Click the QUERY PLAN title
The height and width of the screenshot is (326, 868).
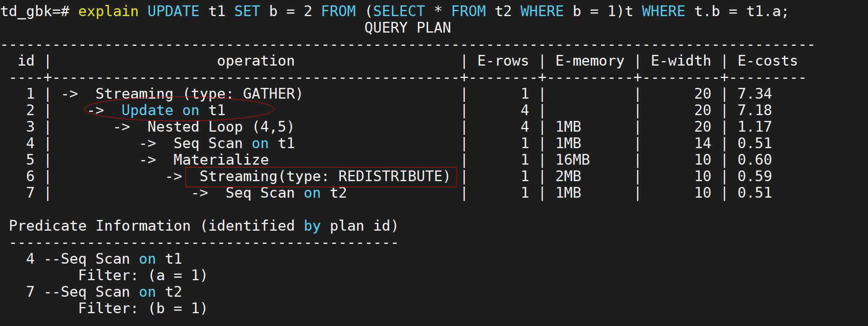coord(407,28)
